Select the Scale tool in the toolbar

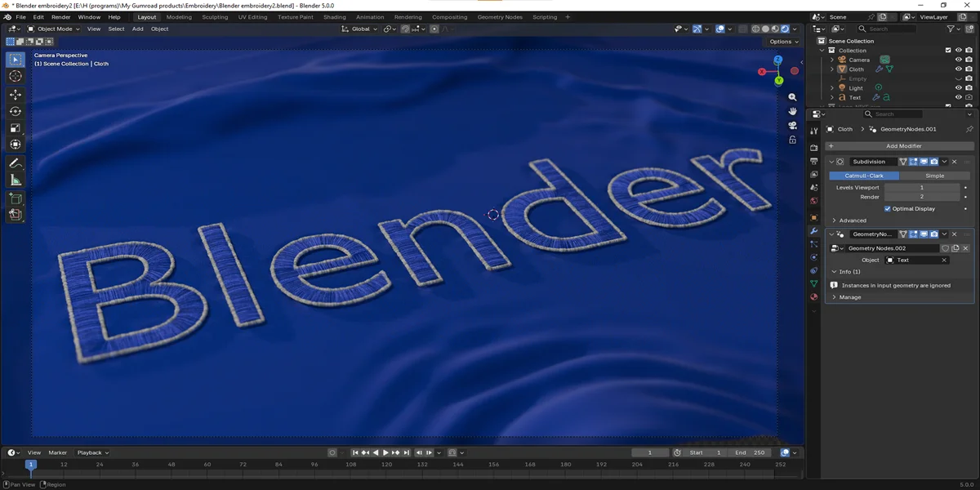pos(15,128)
